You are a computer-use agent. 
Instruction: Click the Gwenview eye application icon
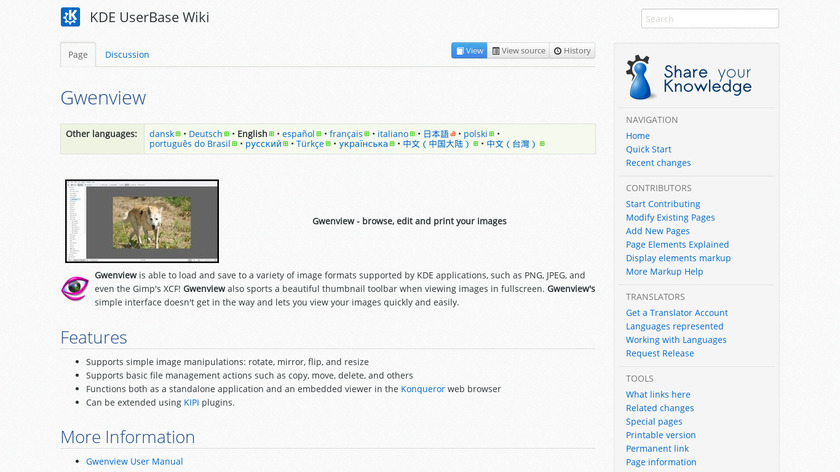click(x=75, y=288)
